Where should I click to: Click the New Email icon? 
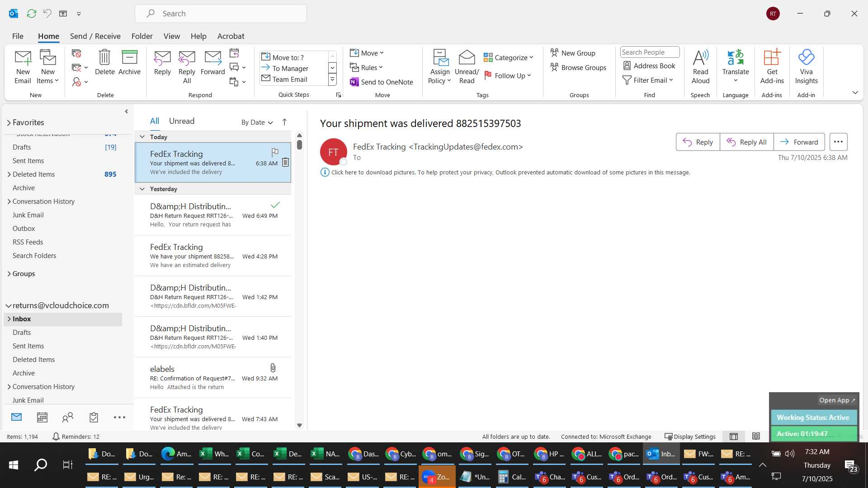(x=23, y=67)
